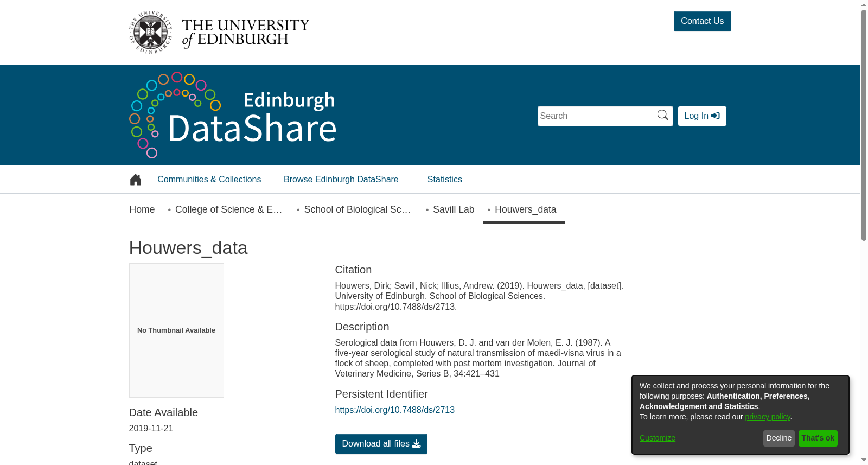Click the Description heading
This screenshot has height=465, width=868.
(x=362, y=327)
